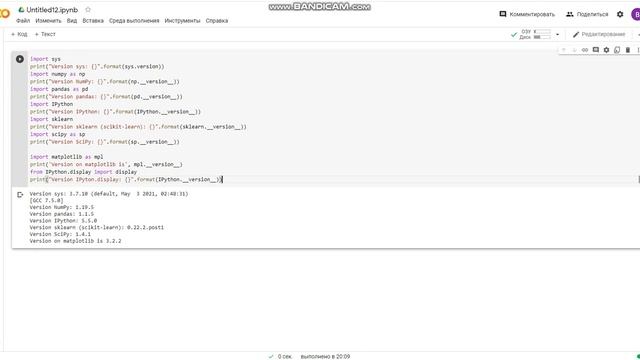Click the green connected checkmark icon
Screen dimensions: 640x360
514,35
